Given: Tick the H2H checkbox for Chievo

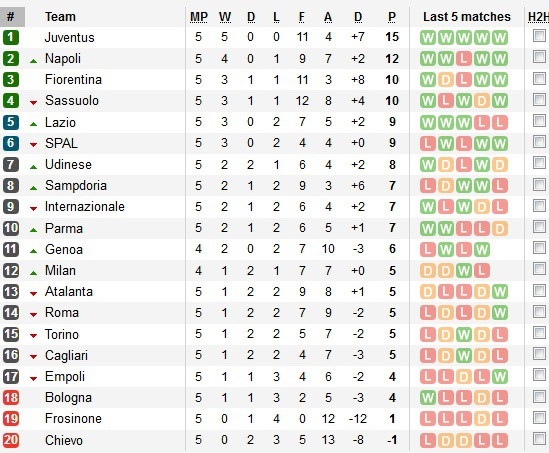Looking at the screenshot, I should (539, 438).
